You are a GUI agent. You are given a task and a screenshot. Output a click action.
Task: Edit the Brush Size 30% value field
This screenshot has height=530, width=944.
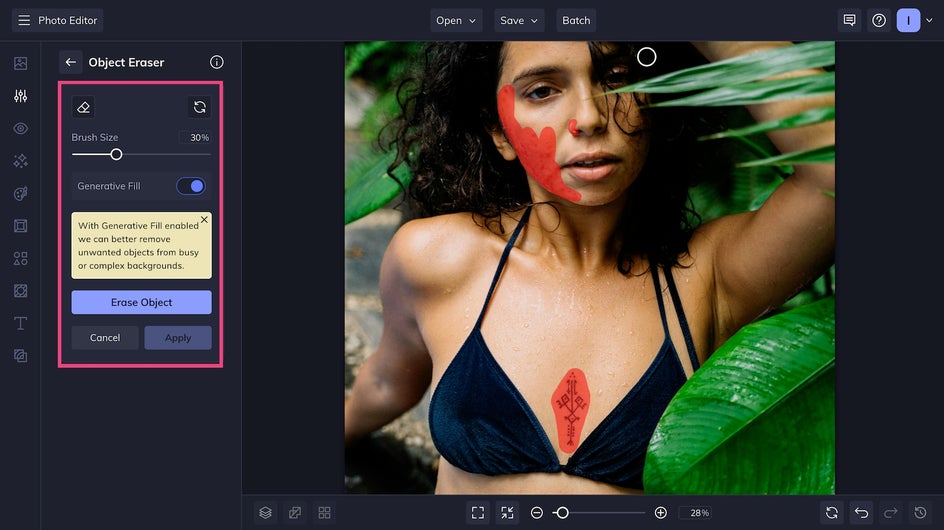coord(196,137)
